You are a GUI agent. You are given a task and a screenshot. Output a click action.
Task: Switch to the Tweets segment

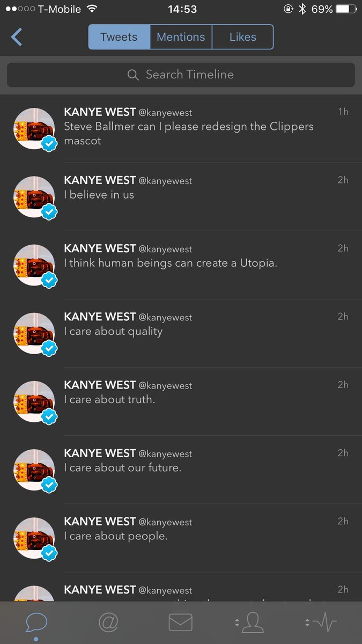click(x=119, y=37)
